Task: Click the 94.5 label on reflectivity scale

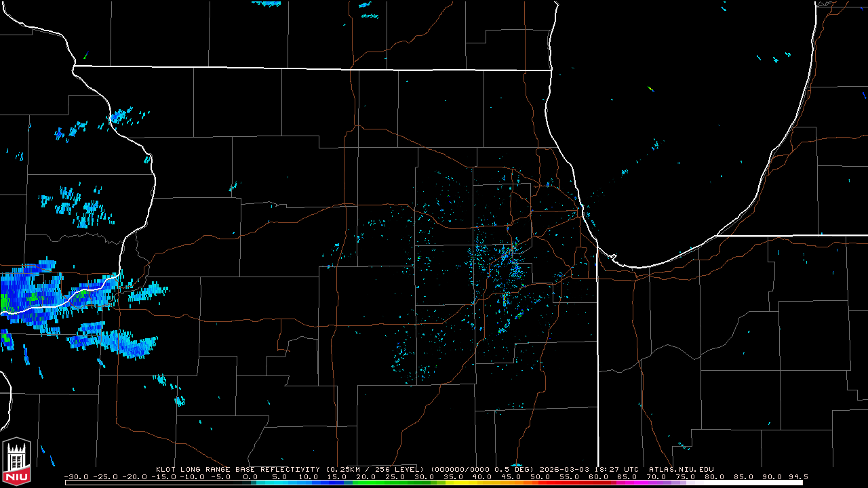Action: [x=797, y=476]
